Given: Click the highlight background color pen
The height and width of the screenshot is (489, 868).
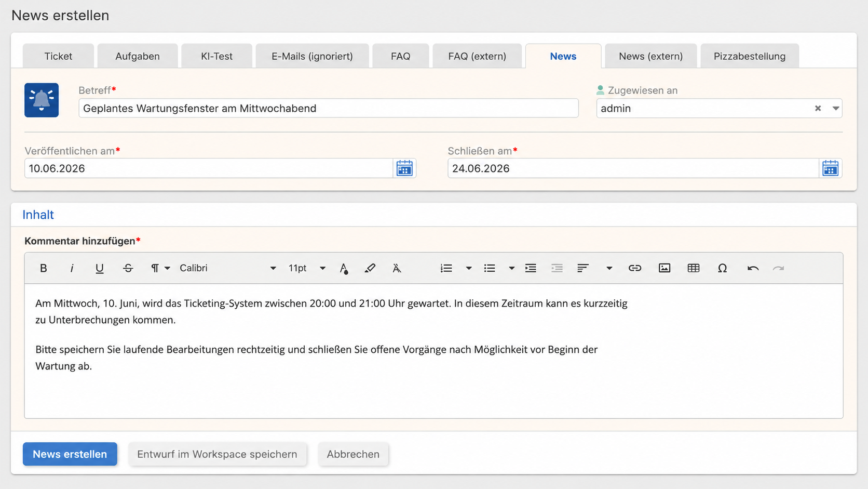Looking at the screenshot, I should pos(370,268).
